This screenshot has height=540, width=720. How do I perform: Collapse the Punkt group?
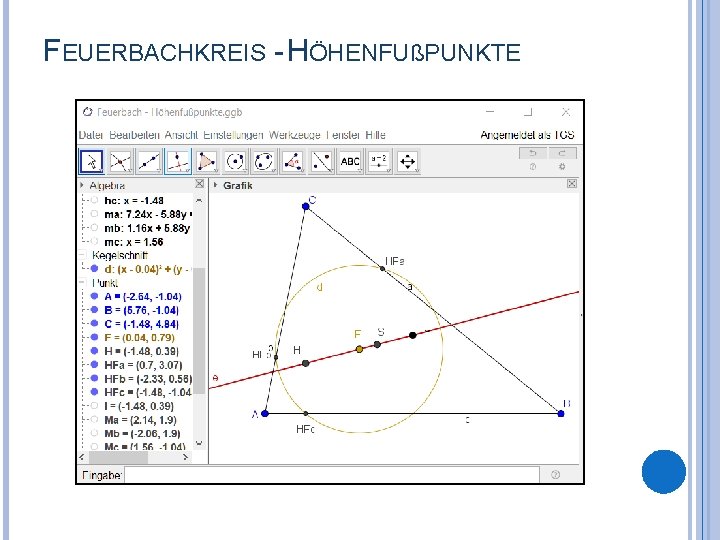click(x=82, y=282)
